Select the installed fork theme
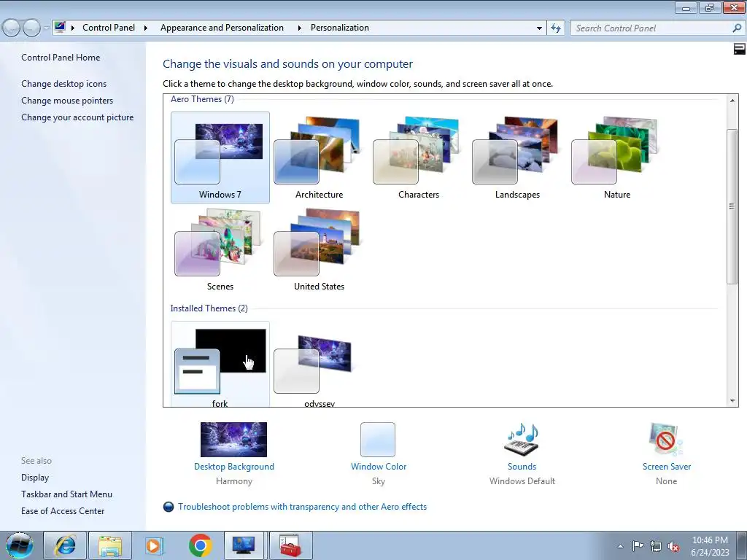Image resolution: width=747 pixels, height=560 pixels. coord(220,365)
